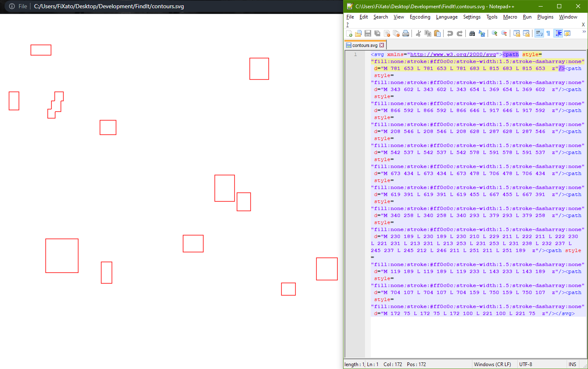Click the Redo arrow icon
This screenshot has width=588, height=369.
tap(460, 34)
